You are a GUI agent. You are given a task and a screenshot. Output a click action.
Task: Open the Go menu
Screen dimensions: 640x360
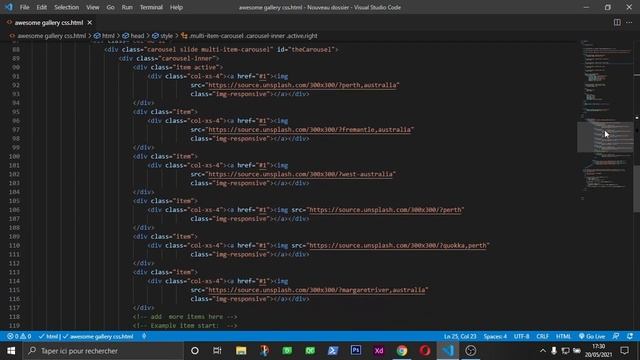pos(110,7)
